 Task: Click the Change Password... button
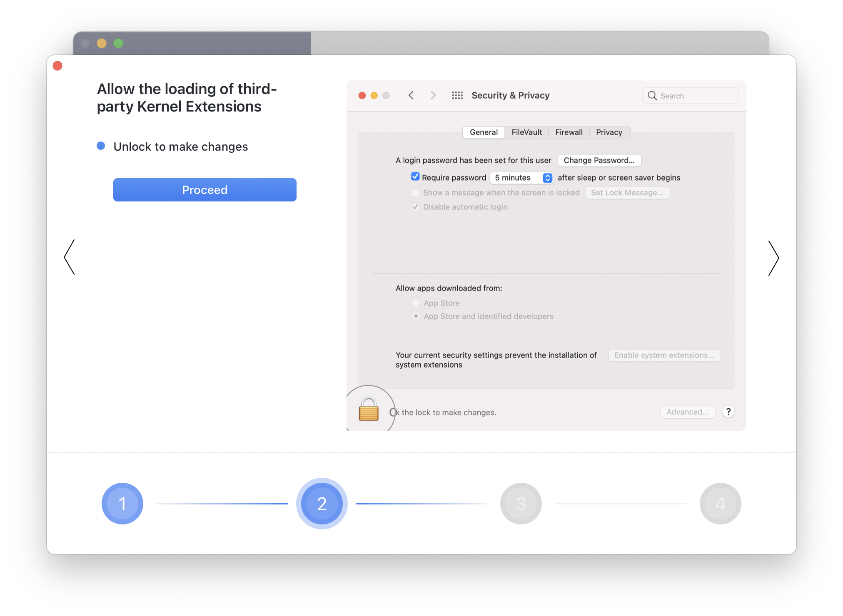[x=599, y=161]
